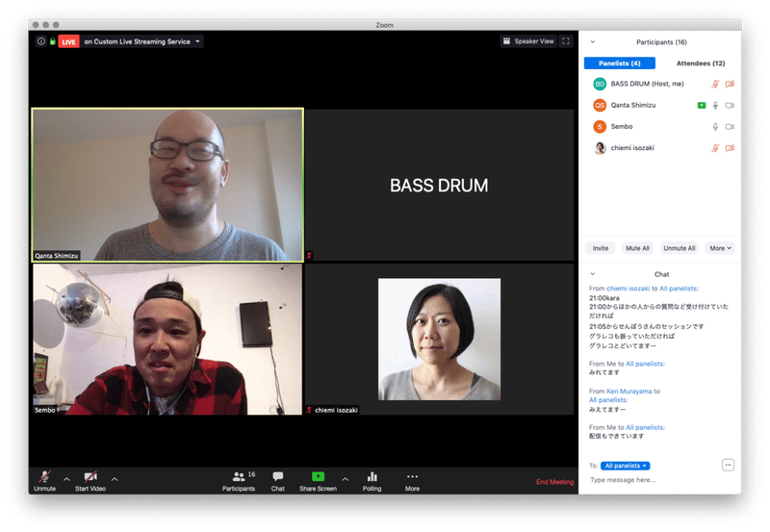Open share options arrow beside Share Screen
This screenshot has height=532, width=770.
click(x=346, y=479)
